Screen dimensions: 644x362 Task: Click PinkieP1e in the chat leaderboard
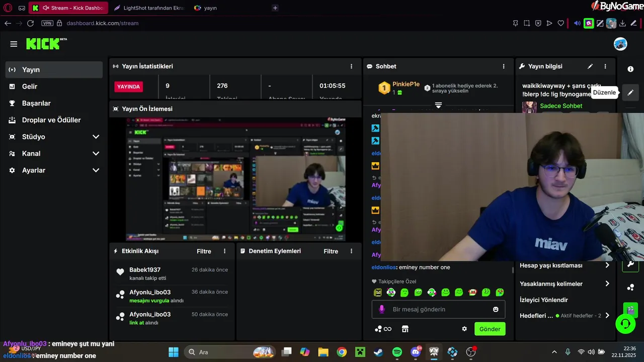point(406,84)
